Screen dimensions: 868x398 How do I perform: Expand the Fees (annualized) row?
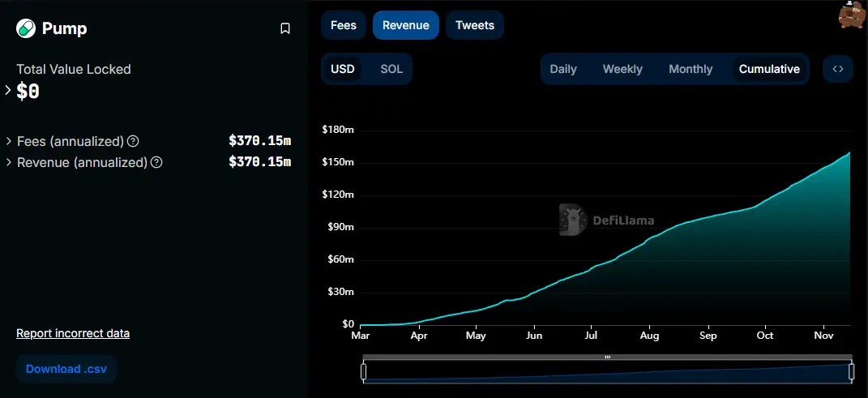(x=9, y=141)
